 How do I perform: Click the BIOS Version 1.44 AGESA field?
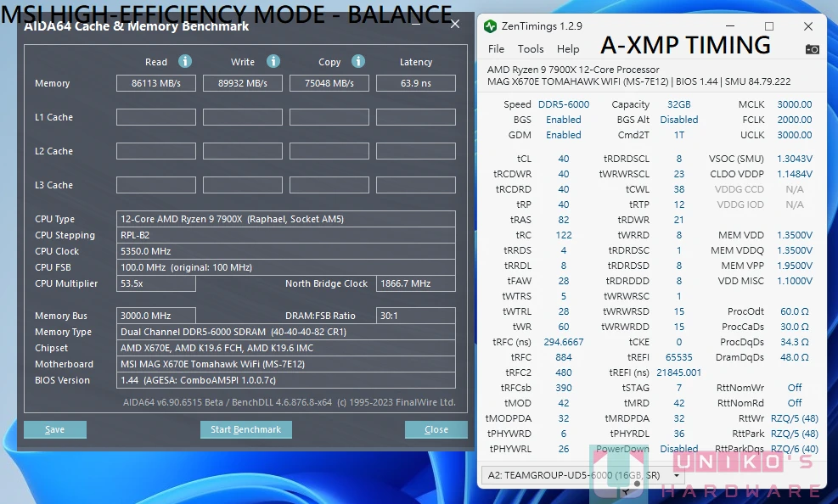286,380
